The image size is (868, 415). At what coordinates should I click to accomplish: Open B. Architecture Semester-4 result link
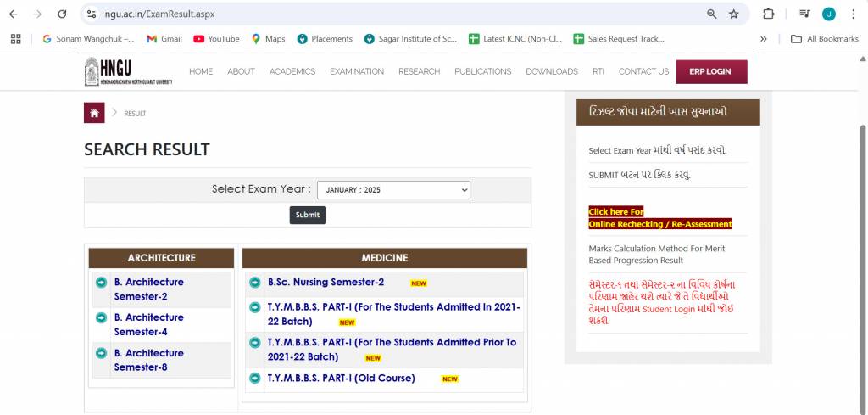click(x=149, y=324)
